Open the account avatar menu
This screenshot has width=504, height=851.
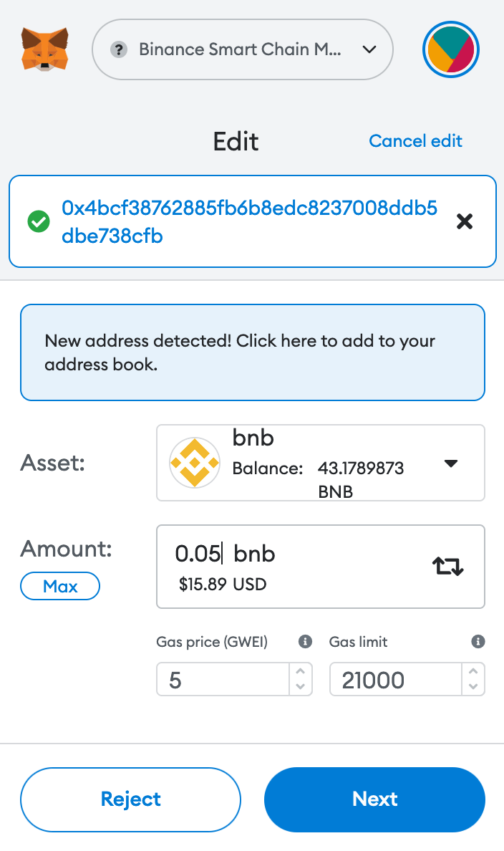451,49
